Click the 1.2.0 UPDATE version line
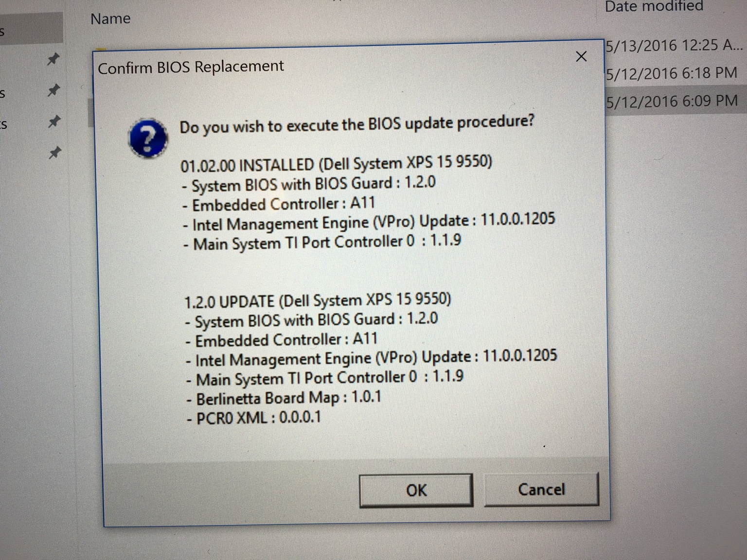The width and height of the screenshot is (747, 560). tap(318, 300)
